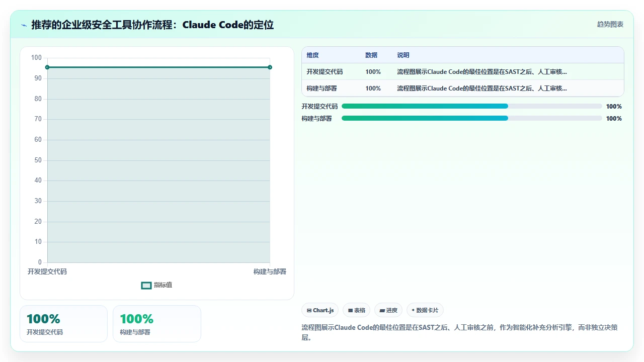Click the title text about Claude Code的定位
Viewport: 644px width, 362px height.
click(152, 25)
